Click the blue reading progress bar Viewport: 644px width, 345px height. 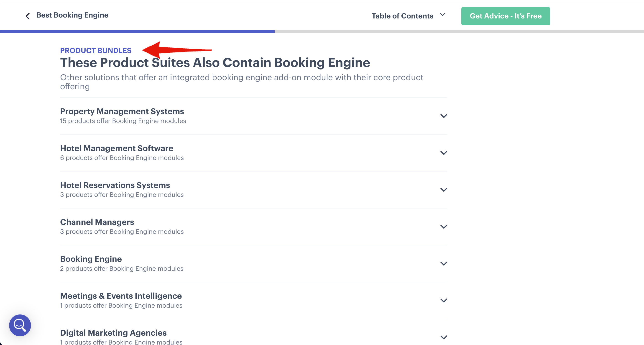pyautogui.click(x=137, y=31)
